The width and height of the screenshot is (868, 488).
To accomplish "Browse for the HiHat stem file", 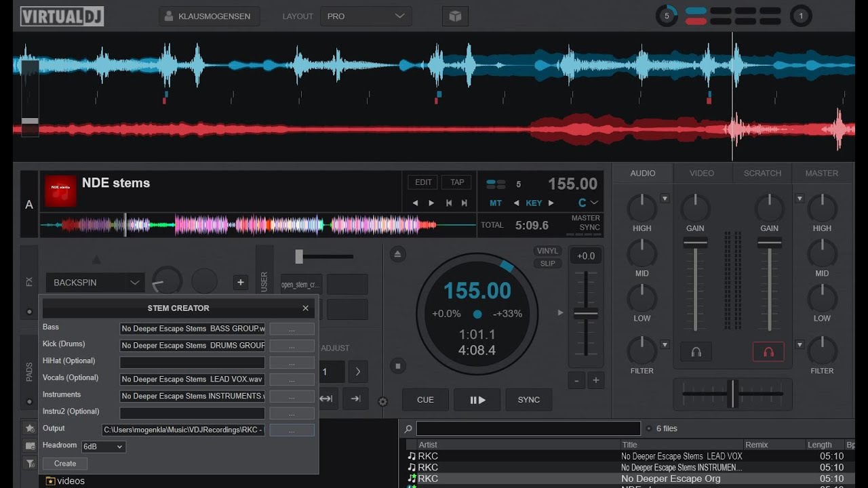I will point(292,363).
